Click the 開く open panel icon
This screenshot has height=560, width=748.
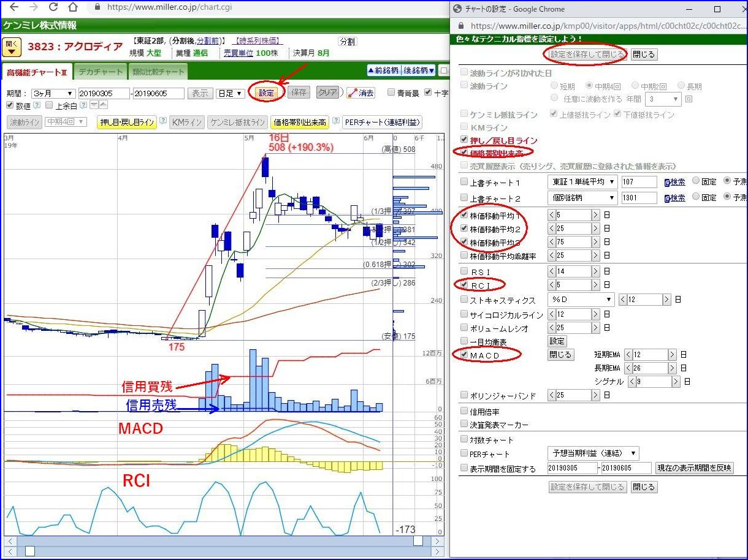pyautogui.click(x=12, y=47)
